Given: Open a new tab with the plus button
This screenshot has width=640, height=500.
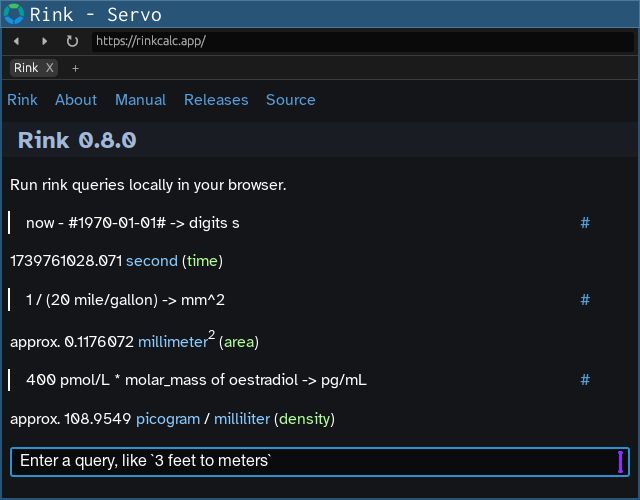Looking at the screenshot, I should point(75,68).
